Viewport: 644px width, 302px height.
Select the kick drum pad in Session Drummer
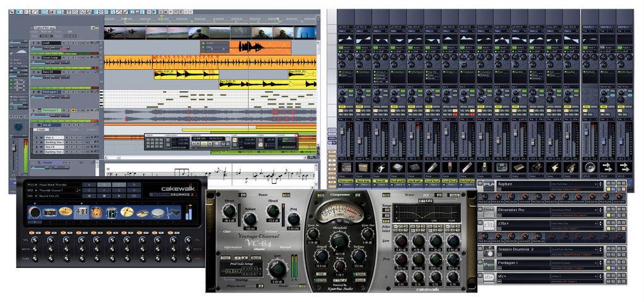pos(35,213)
